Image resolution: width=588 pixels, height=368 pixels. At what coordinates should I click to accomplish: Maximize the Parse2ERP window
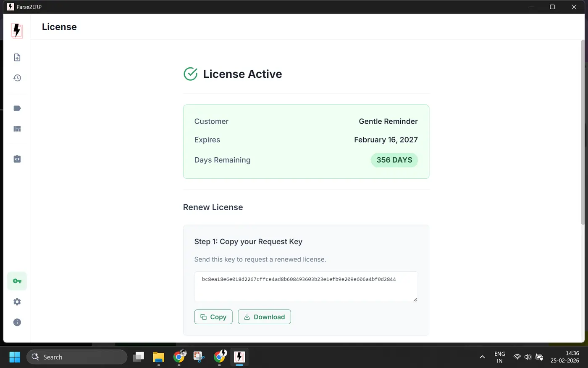[552, 7]
